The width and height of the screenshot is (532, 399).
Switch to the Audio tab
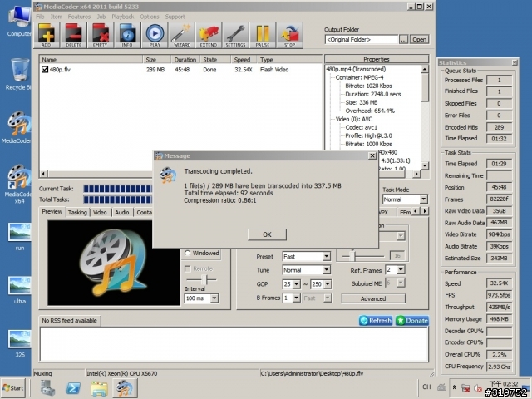[122, 213]
